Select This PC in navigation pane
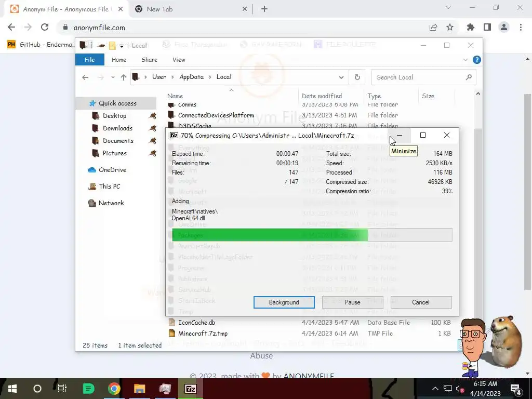 pyautogui.click(x=109, y=187)
